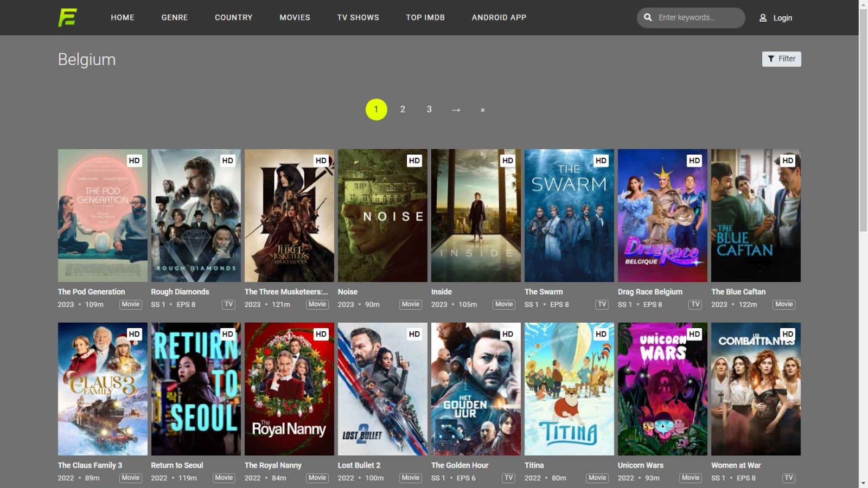Open the Titina movie poster
The width and height of the screenshot is (868, 488).
pos(569,389)
